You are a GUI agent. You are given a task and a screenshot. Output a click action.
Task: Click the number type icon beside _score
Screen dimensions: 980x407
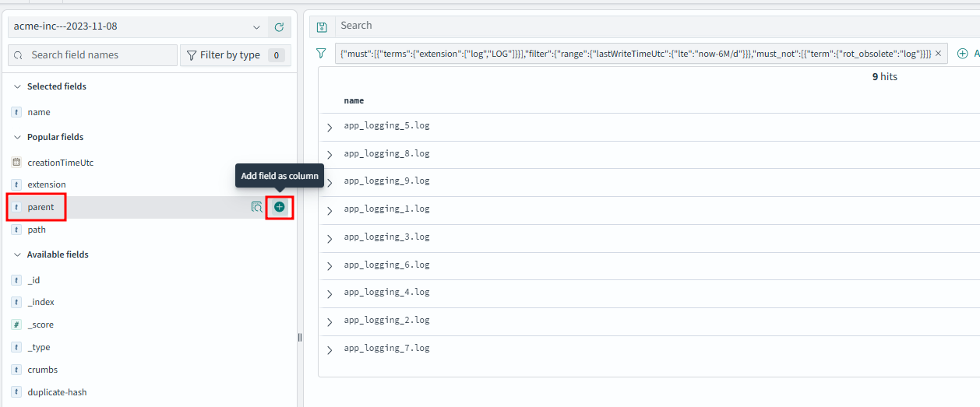(16, 325)
